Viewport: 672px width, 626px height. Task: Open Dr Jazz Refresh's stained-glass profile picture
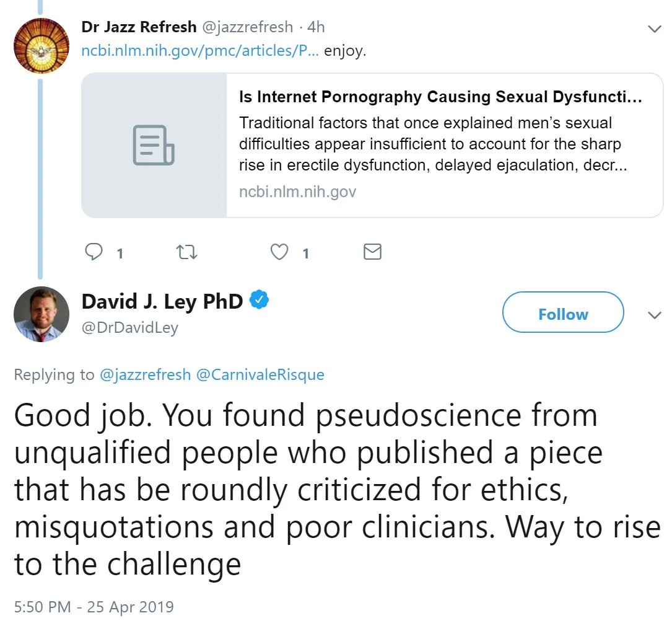[41, 46]
